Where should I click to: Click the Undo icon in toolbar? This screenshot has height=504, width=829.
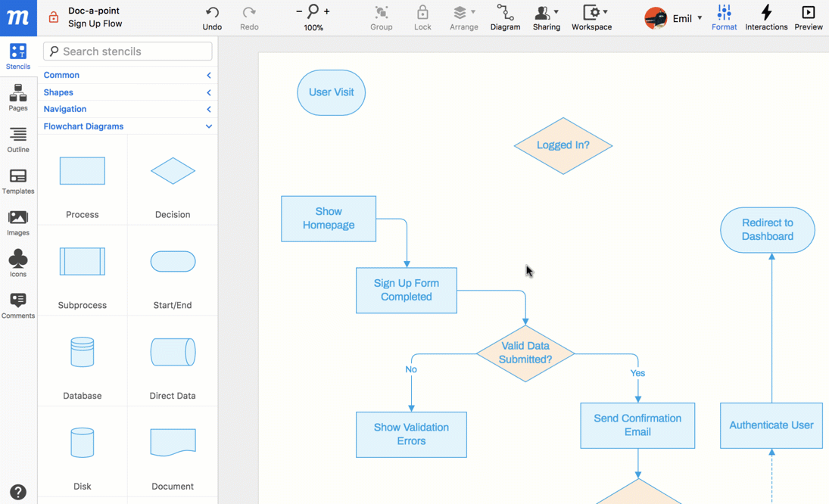pyautogui.click(x=212, y=13)
